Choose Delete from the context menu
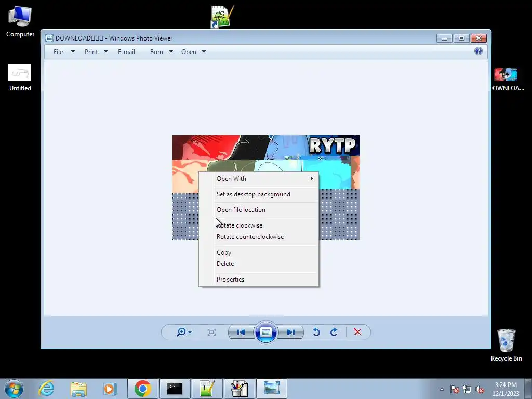The width and height of the screenshot is (532, 399). tap(259, 263)
